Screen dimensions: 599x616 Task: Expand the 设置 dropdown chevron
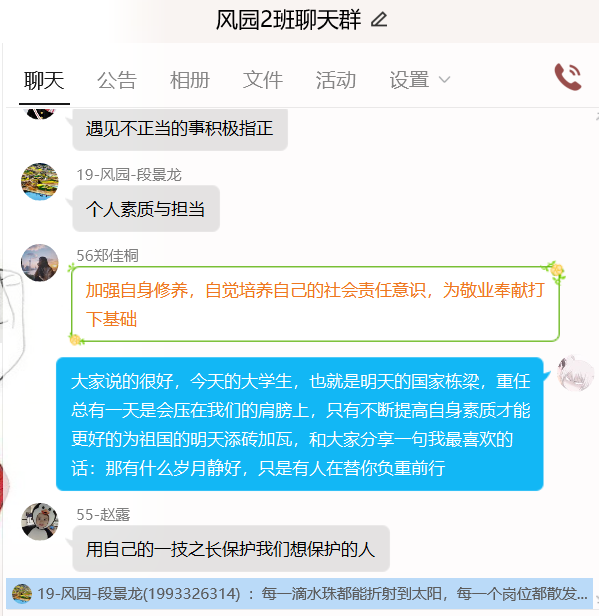point(444,80)
